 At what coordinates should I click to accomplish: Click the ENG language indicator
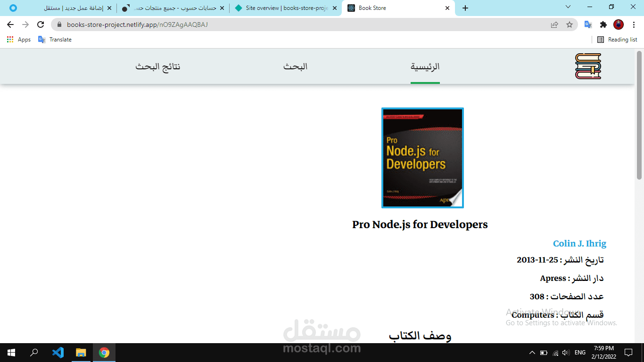pyautogui.click(x=580, y=353)
